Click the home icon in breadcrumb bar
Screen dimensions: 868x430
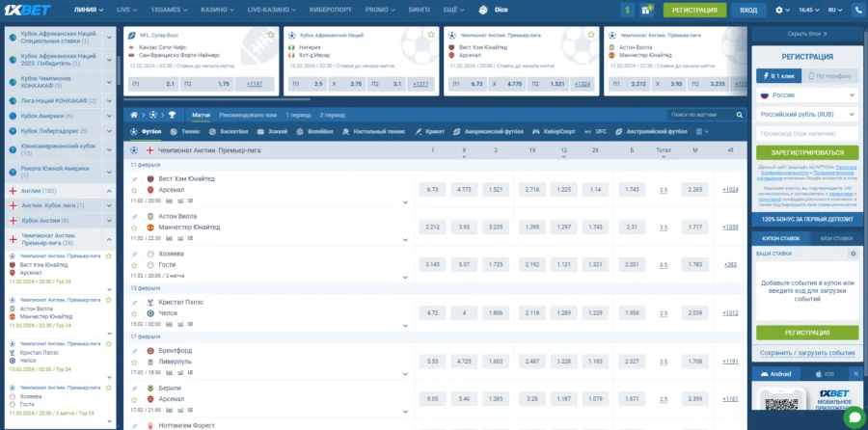pos(134,115)
